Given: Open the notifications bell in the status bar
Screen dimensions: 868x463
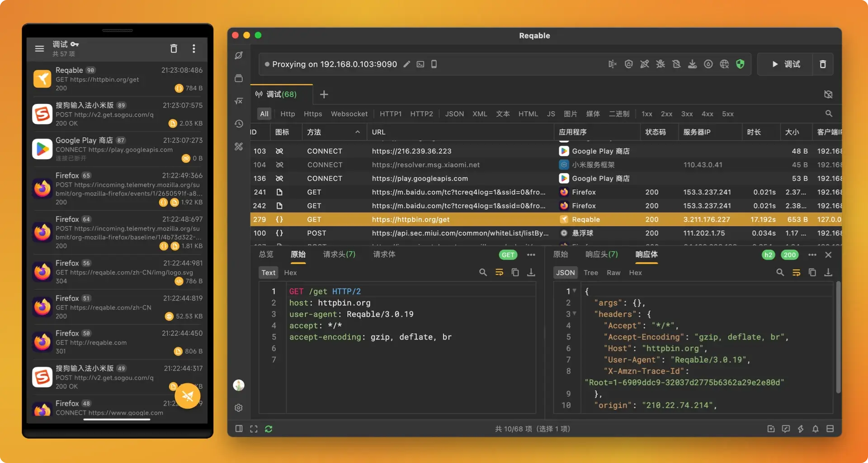Looking at the screenshot, I should point(816,429).
